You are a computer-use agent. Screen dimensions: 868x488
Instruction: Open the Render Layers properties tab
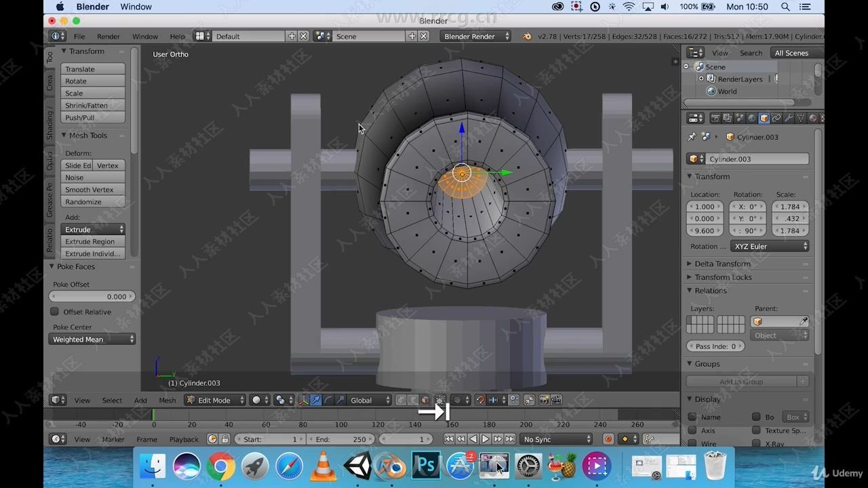click(x=728, y=118)
